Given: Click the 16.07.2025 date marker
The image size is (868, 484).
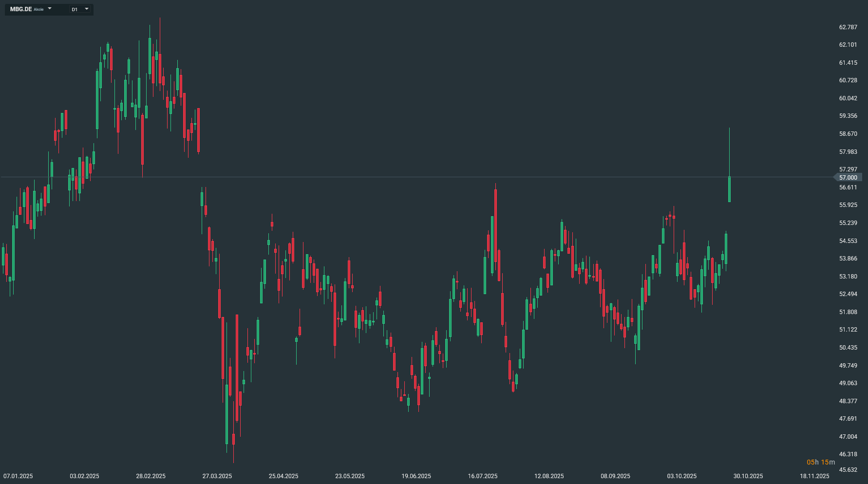Looking at the screenshot, I should (483, 476).
